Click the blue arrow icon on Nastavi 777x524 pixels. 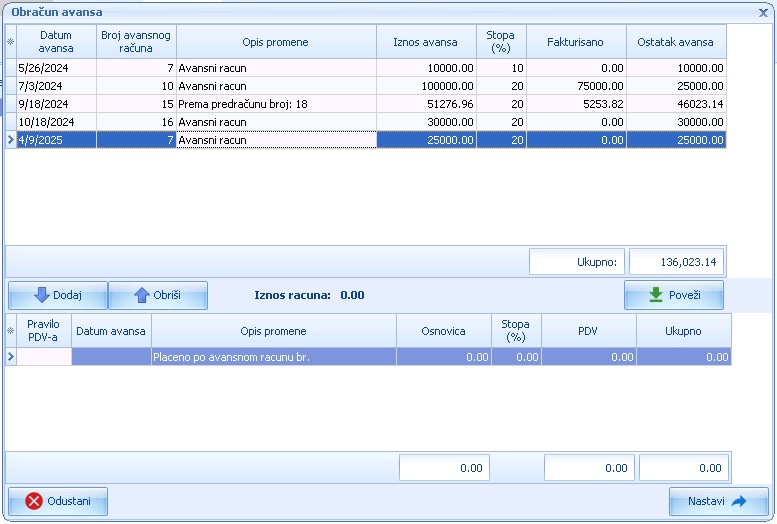(x=738, y=501)
